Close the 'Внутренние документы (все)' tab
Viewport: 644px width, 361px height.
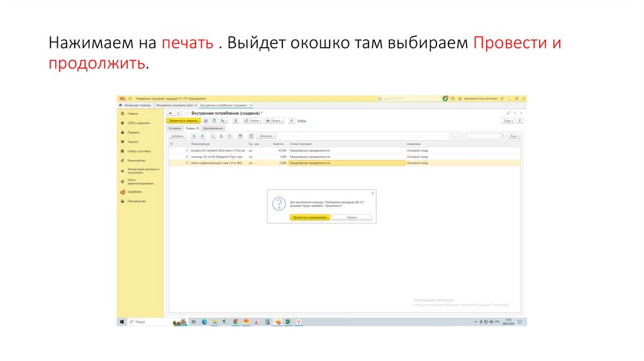pos(196,106)
